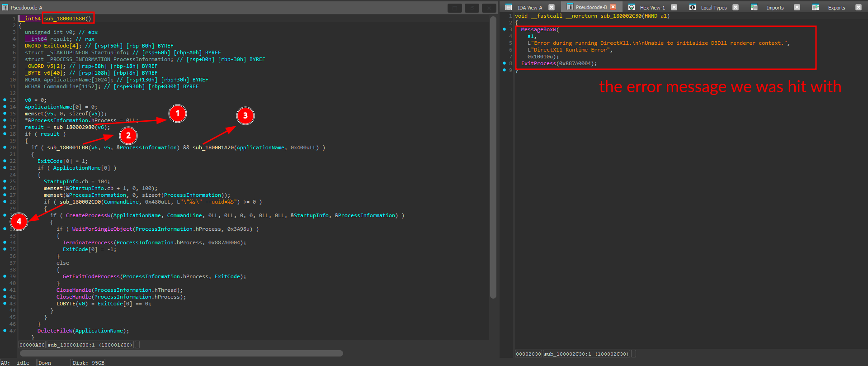Click the TerminateProcess call

click(x=88, y=242)
